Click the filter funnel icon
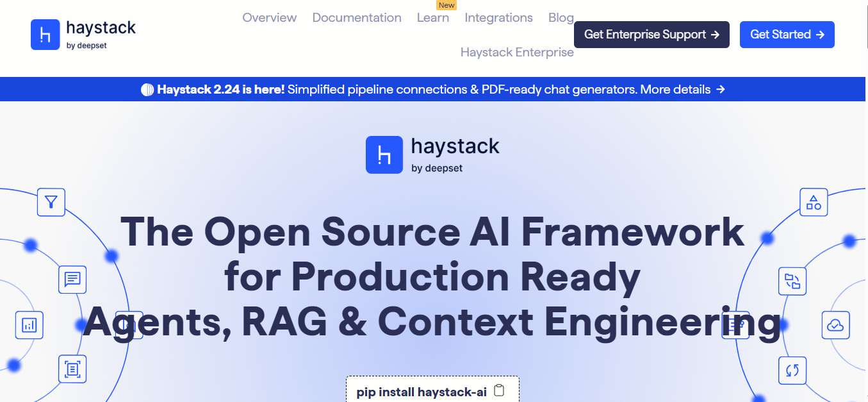This screenshot has width=868, height=402. pyautogui.click(x=51, y=202)
